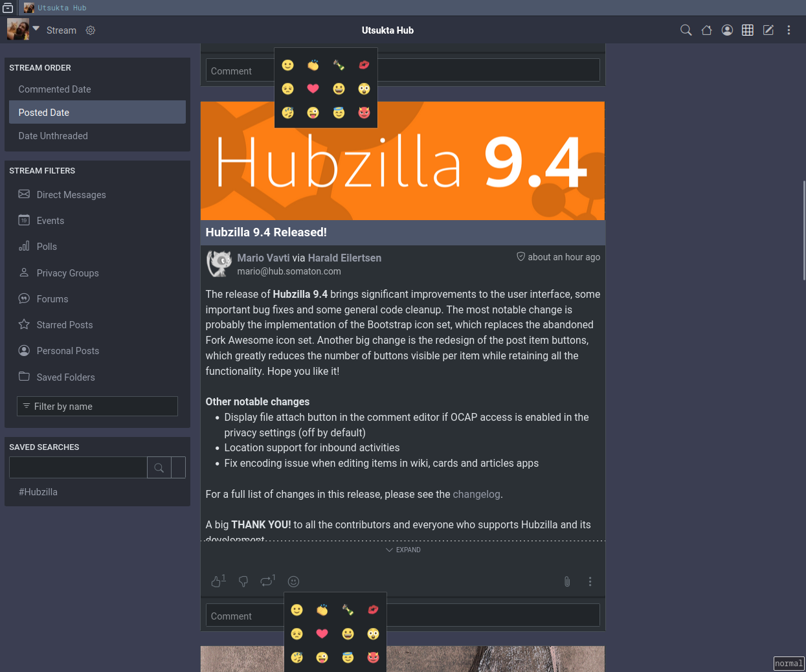React with sleeping face in picker above Hubzilla banner
The image size is (806, 672).
coord(287,113)
